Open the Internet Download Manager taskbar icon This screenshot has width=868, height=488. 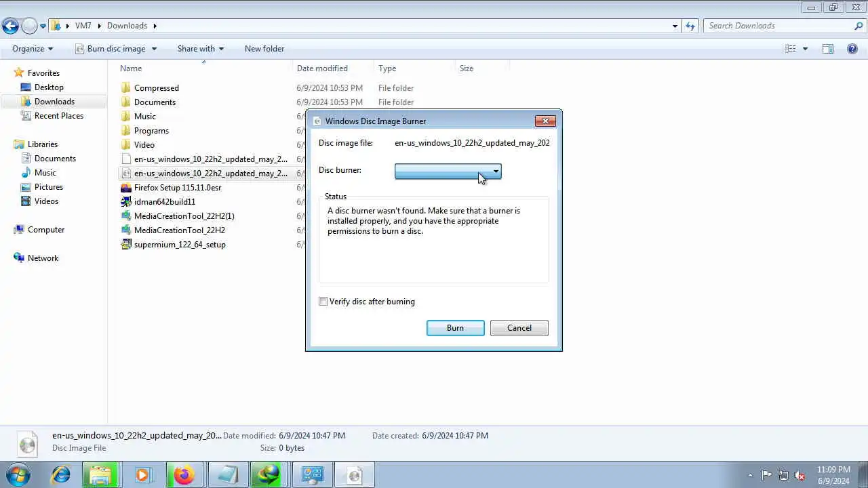(269, 474)
